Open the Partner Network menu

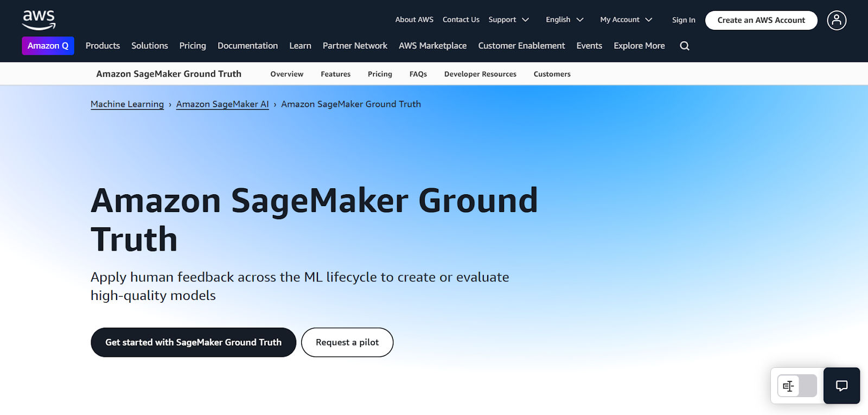tap(355, 46)
